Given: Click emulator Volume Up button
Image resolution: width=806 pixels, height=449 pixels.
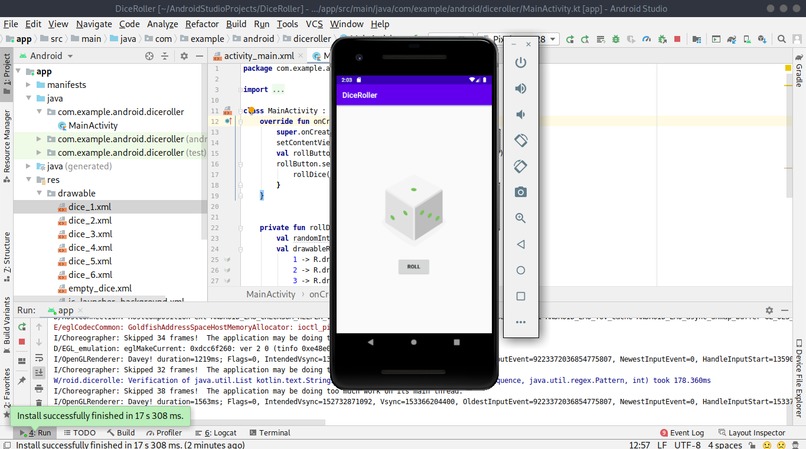Looking at the screenshot, I should pos(520,88).
